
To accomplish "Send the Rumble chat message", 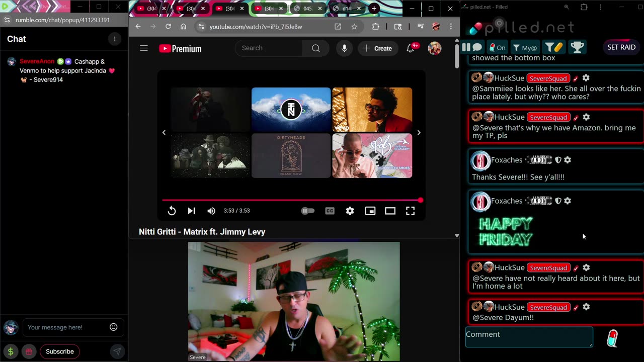I will pyautogui.click(x=117, y=351).
